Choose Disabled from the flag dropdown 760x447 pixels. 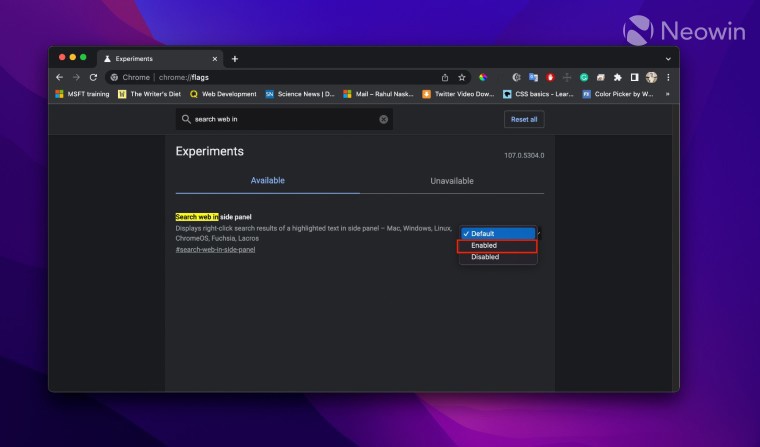pyautogui.click(x=497, y=257)
